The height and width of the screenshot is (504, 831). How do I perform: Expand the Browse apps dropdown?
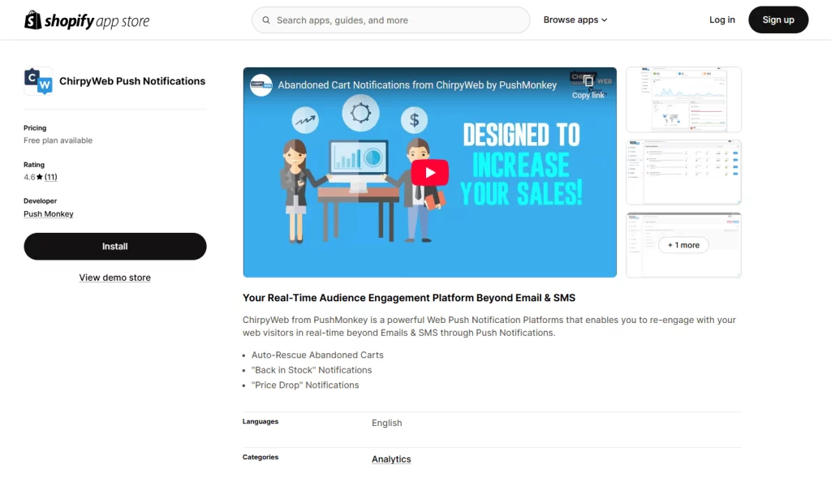(x=575, y=19)
